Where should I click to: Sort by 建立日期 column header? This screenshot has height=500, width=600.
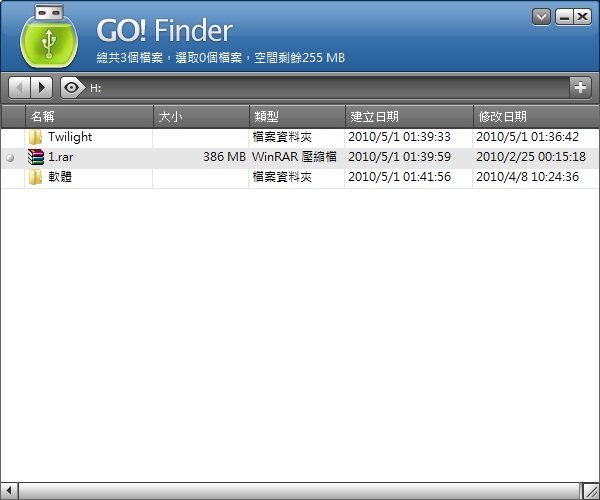point(409,117)
